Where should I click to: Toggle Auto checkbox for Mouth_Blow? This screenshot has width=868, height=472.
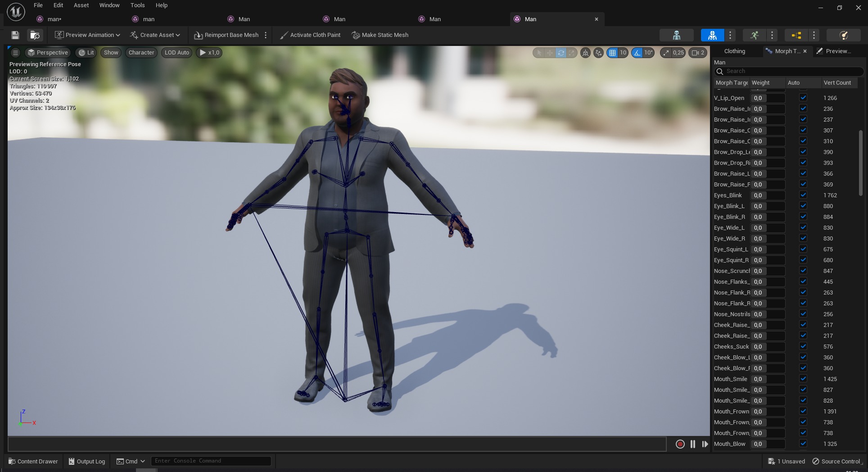pos(803,444)
